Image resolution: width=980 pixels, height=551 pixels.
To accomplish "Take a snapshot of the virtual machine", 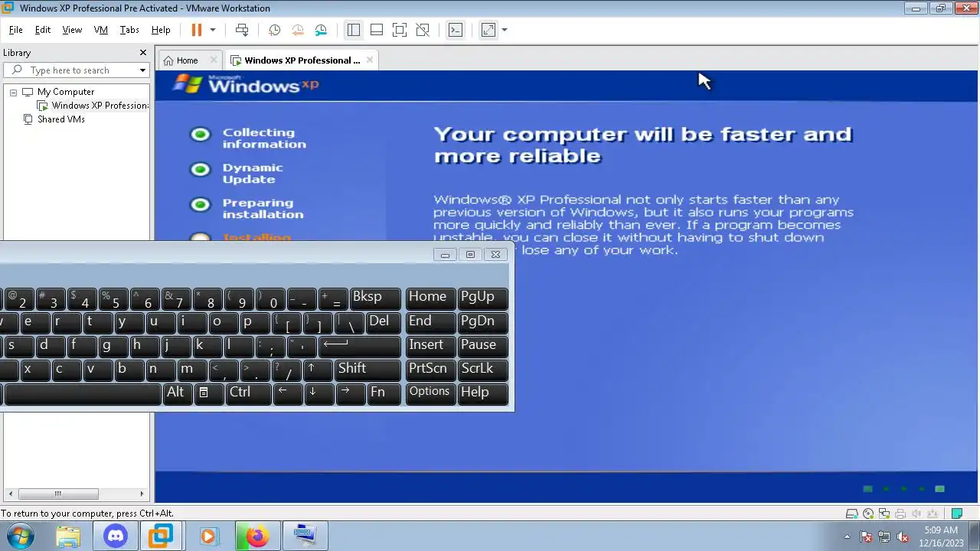I will pos(274,30).
